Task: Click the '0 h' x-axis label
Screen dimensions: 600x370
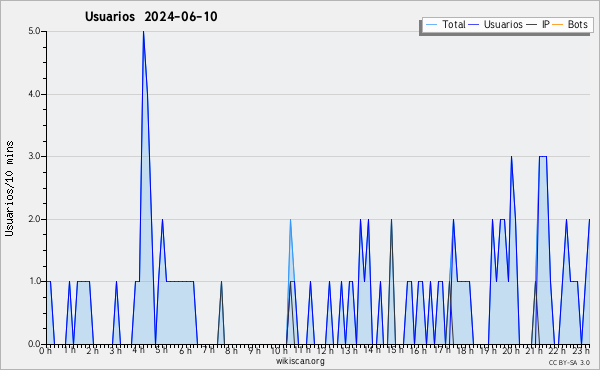Action: 45,351
